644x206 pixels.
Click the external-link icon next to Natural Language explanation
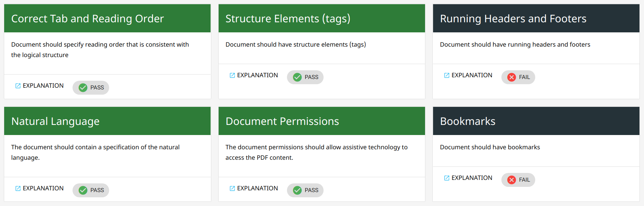(18, 188)
